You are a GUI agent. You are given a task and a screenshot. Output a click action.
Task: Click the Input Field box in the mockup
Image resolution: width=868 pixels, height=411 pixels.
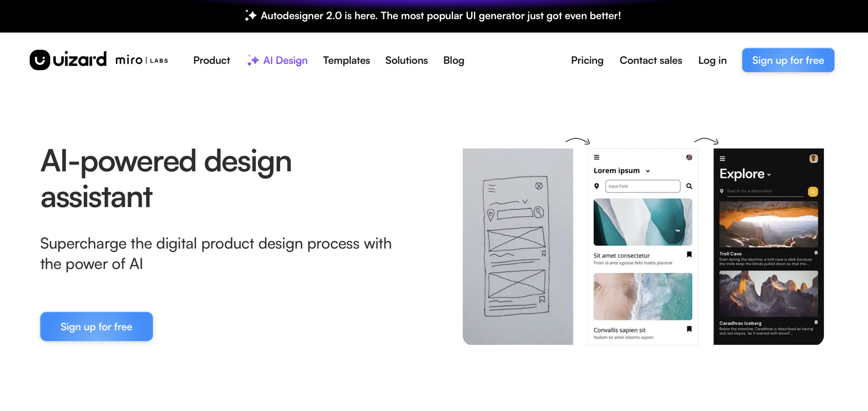point(643,186)
